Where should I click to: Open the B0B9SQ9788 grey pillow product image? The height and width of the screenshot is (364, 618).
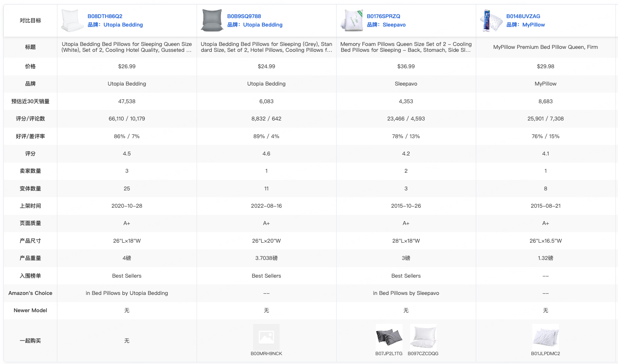point(212,20)
